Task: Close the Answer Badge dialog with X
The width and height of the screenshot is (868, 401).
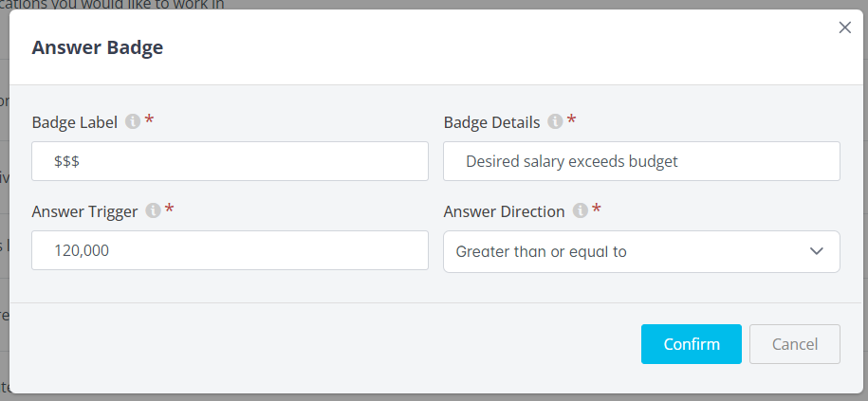Action: coord(845,27)
